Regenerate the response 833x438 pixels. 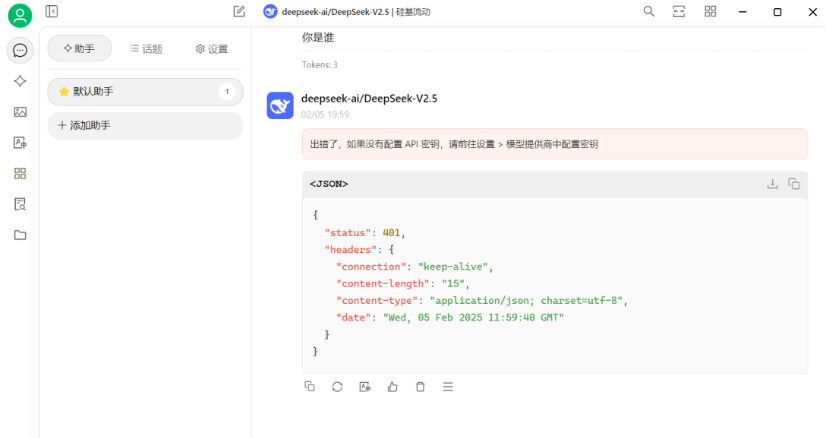click(x=337, y=387)
